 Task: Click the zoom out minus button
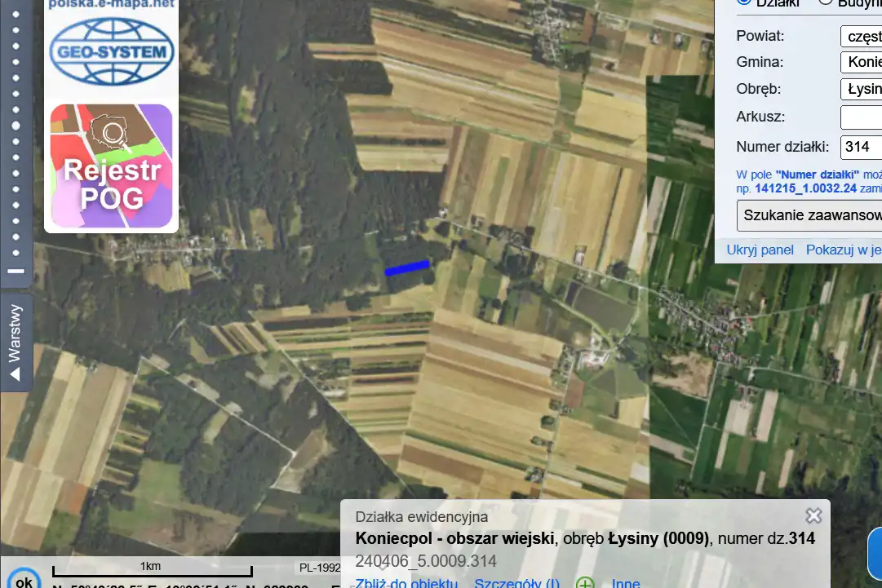coord(16,271)
